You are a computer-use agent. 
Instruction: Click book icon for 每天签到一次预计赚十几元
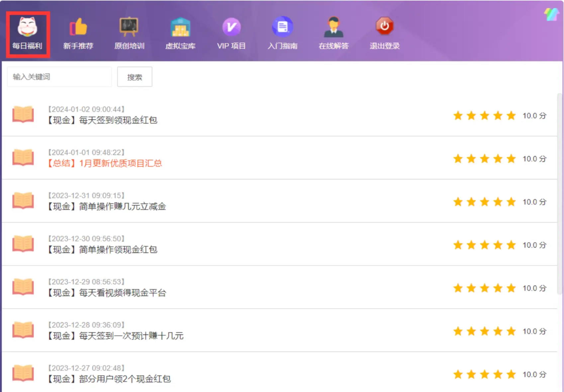23,330
